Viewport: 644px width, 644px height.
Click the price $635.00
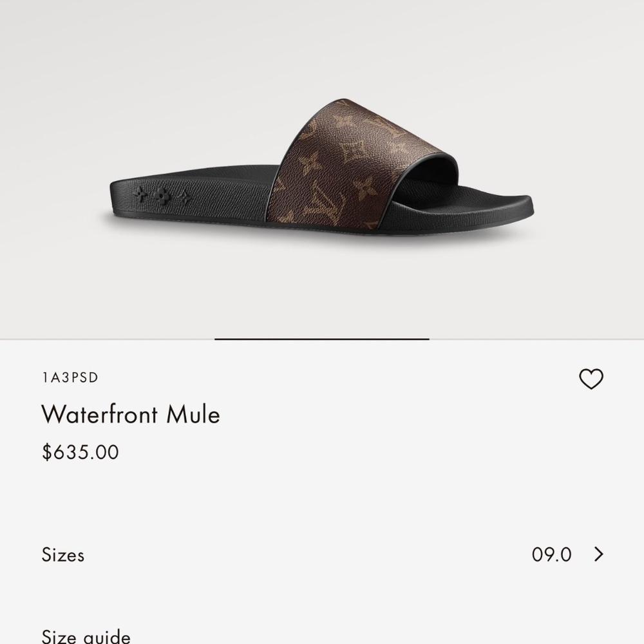pos(79,451)
